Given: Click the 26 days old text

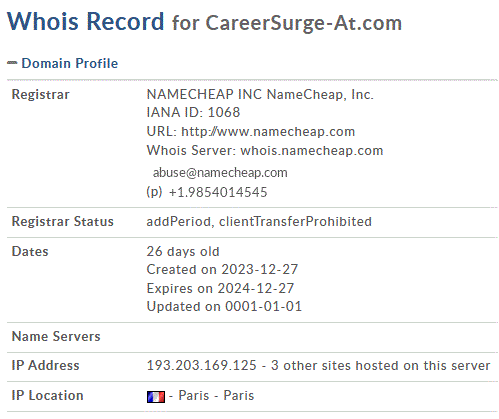Looking at the screenshot, I should coord(183,251).
